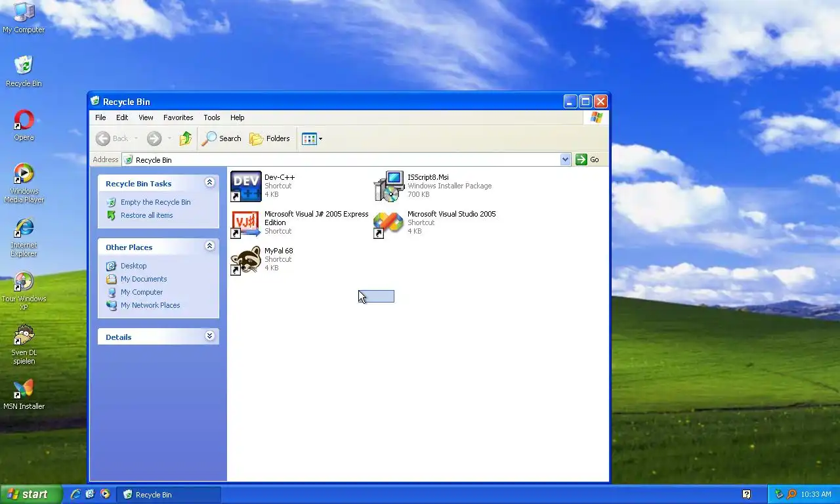840x504 pixels.
Task: Click the Microsoft Visual Studio 2005 file name
Action: pyautogui.click(x=451, y=214)
